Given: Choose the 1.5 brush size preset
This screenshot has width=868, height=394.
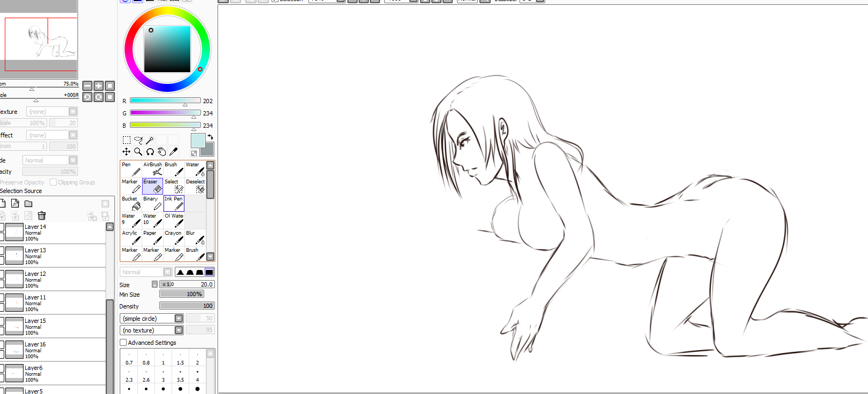Looking at the screenshot, I should point(181,359).
